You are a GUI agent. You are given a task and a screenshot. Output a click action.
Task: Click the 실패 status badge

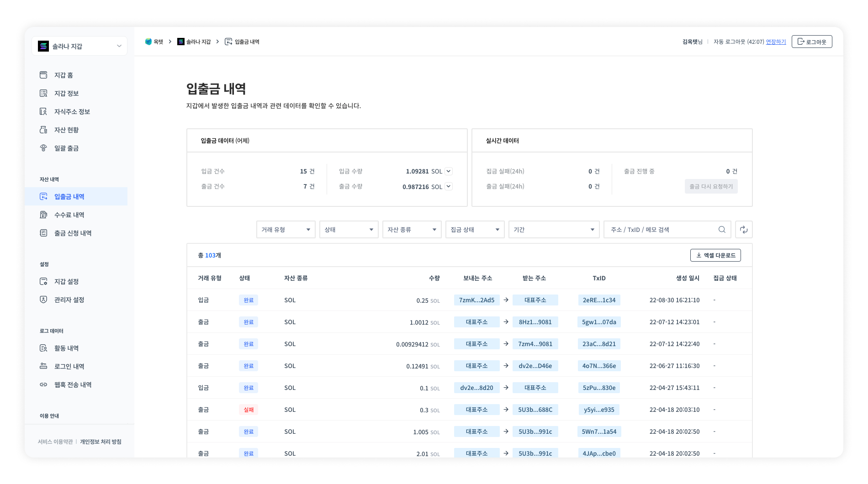pos(249,410)
